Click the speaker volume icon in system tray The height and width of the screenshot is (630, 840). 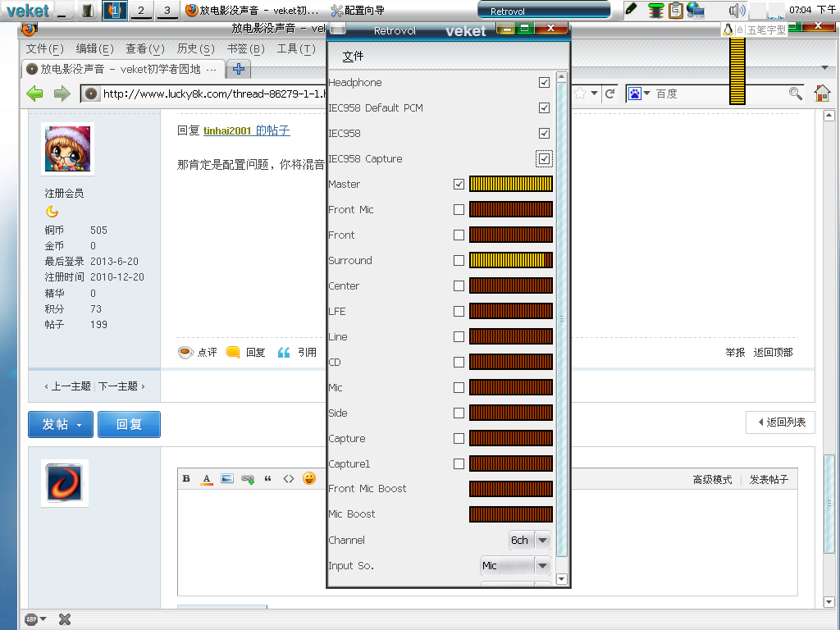click(737, 10)
